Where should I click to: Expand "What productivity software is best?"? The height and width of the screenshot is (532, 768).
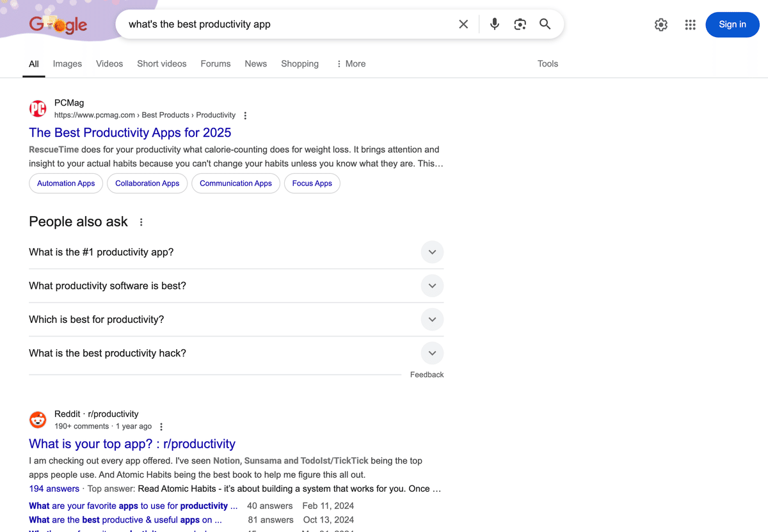[432, 286]
